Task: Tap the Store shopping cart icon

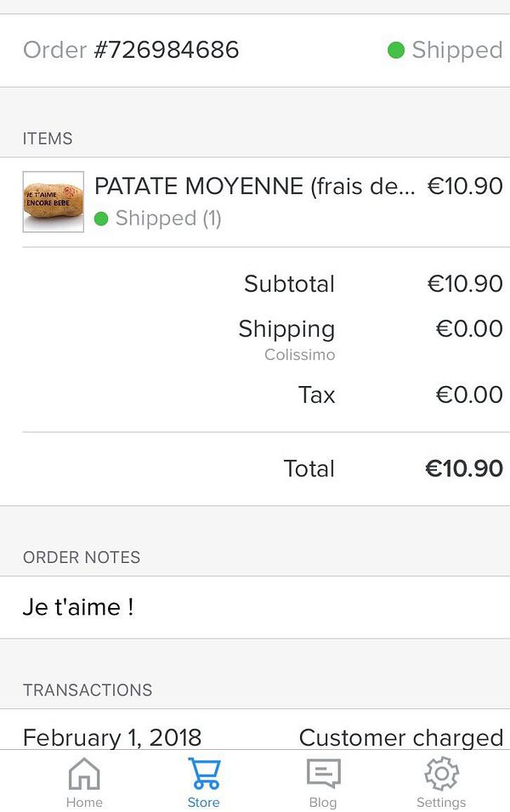Action: pyautogui.click(x=204, y=774)
